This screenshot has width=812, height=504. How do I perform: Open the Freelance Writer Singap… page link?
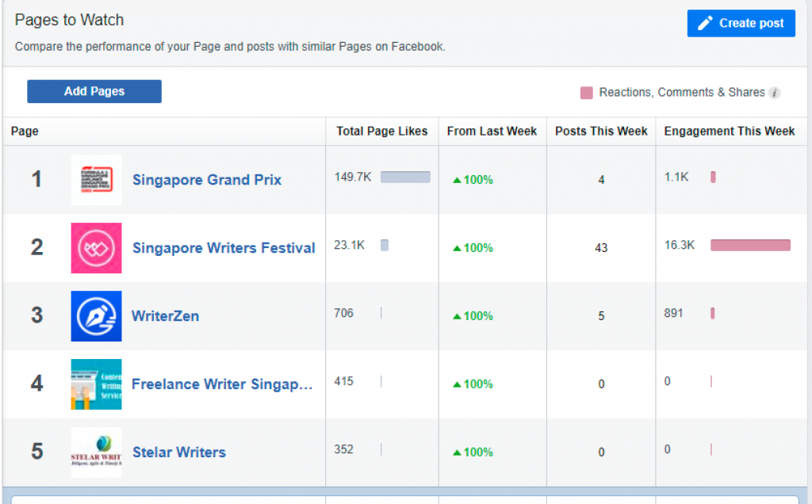(x=222, y=384)
